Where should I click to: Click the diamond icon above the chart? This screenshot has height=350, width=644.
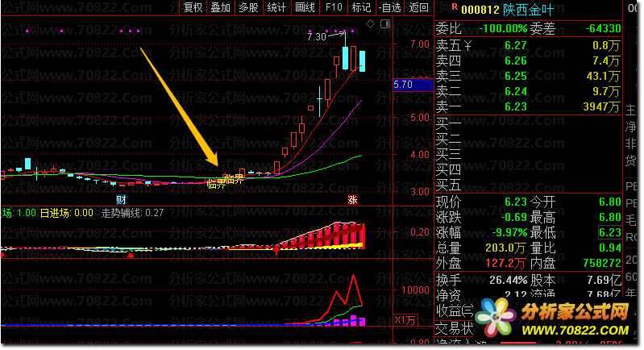point(370,24)
